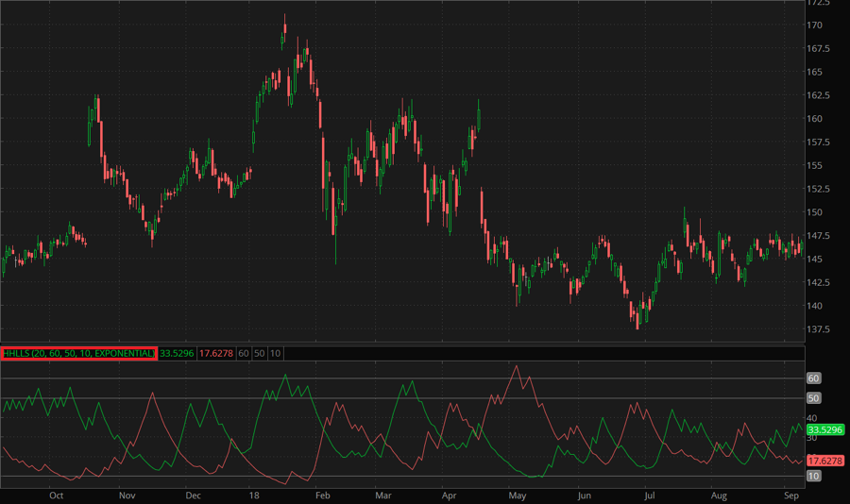Click the Oct label on the time axis
The image size is (850, 504).
[x=56, y=495]
